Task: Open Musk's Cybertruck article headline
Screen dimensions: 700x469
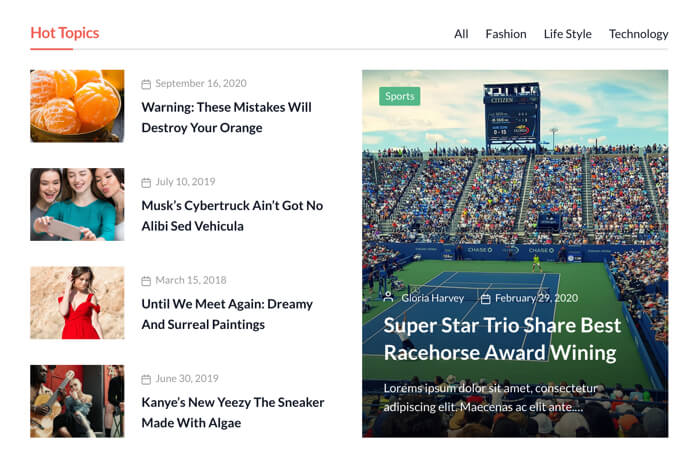Action: (x=232, y=215)
